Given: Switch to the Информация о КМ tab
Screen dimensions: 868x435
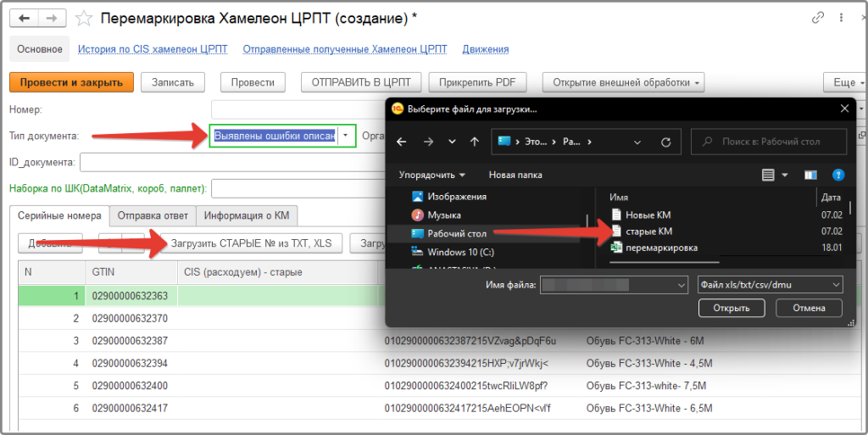Looking at the screenshot, I should click(247, 215).
